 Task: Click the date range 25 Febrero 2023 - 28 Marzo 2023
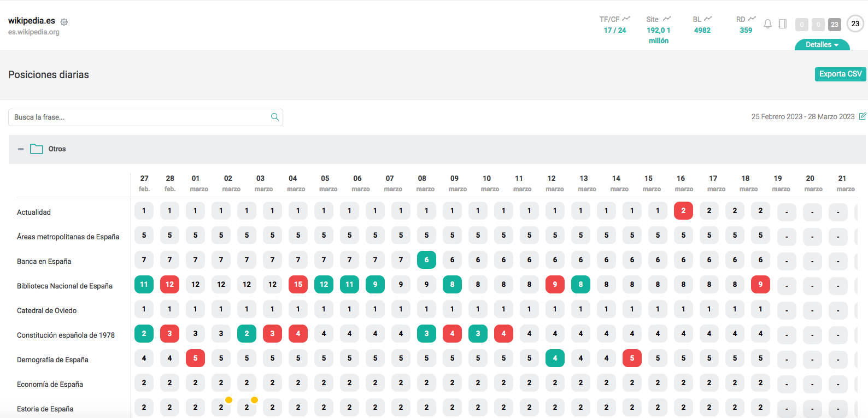click(803, 116)
